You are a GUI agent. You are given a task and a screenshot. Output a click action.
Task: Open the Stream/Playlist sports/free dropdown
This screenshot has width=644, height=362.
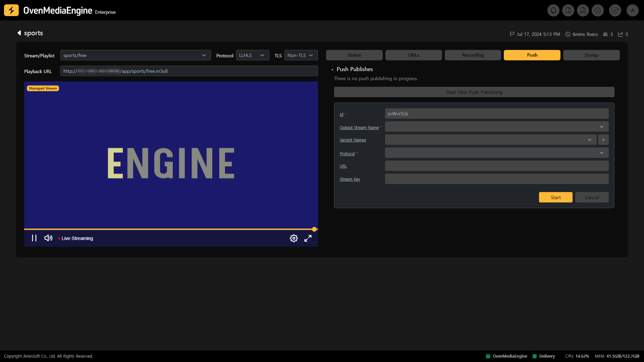pyautogui.click(x=135, y=55)
